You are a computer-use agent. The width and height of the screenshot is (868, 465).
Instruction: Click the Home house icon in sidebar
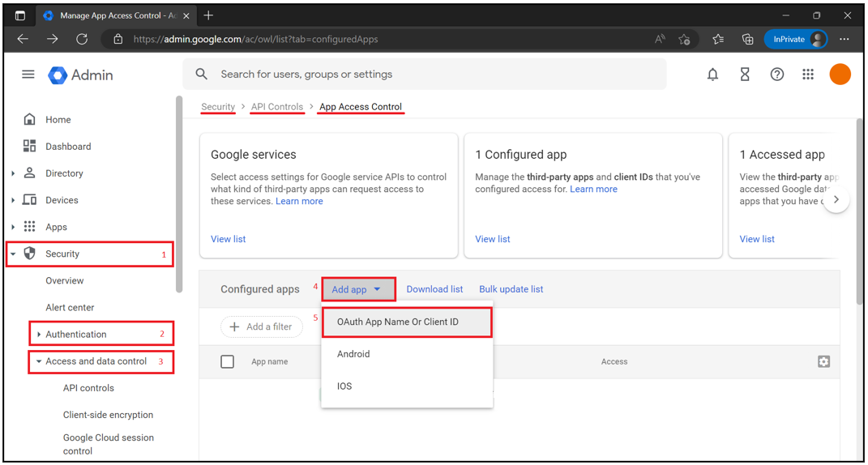coord(30,120)
